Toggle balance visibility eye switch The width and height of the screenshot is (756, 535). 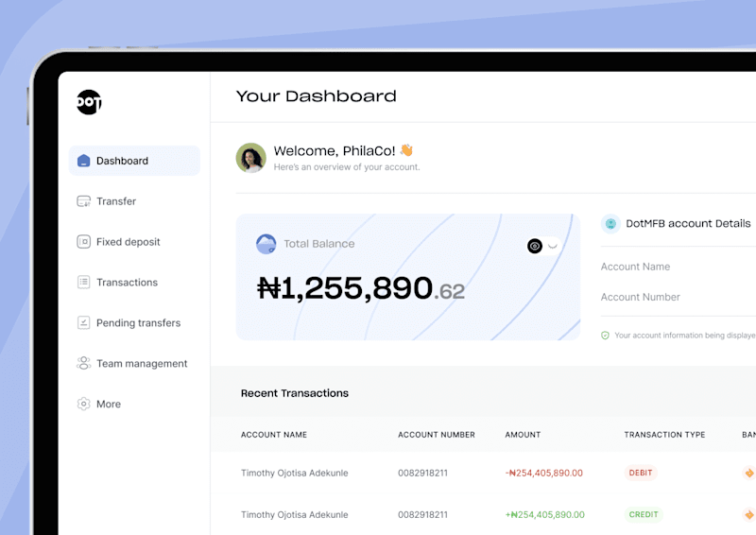coord(543,246)
